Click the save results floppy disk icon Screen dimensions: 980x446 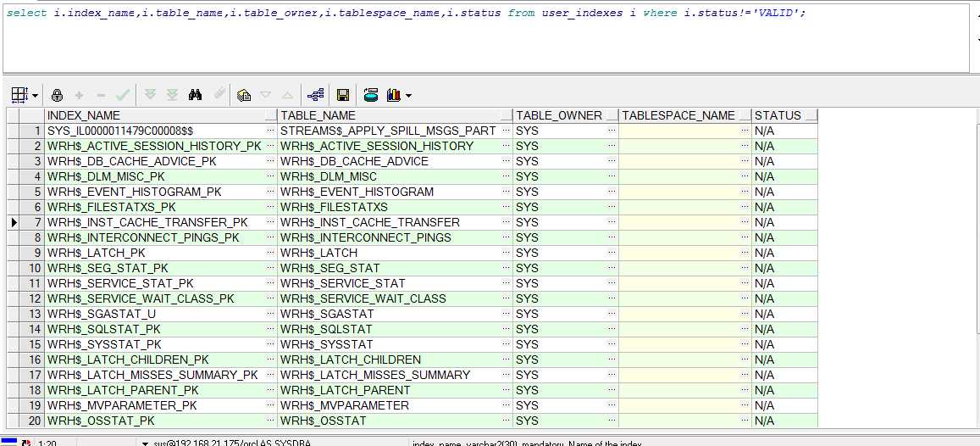(343, 96)
